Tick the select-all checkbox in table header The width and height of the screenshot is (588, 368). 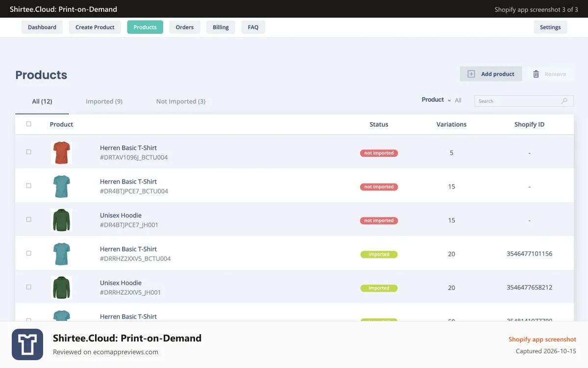[x=28, y=124]
